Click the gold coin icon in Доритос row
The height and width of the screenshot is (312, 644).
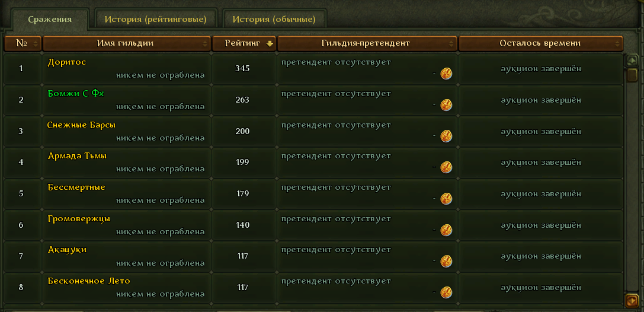click(x=446, y=74)
